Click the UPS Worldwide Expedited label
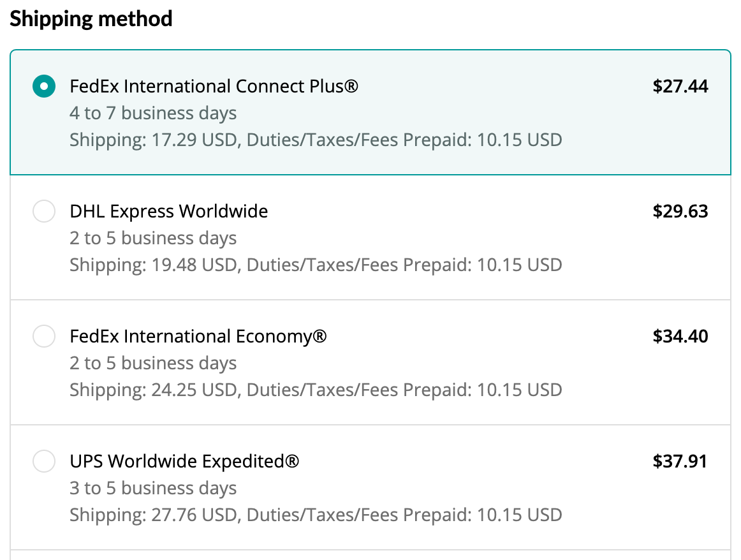Viewport: 741px width, 560px height. [x=184, y=461]
